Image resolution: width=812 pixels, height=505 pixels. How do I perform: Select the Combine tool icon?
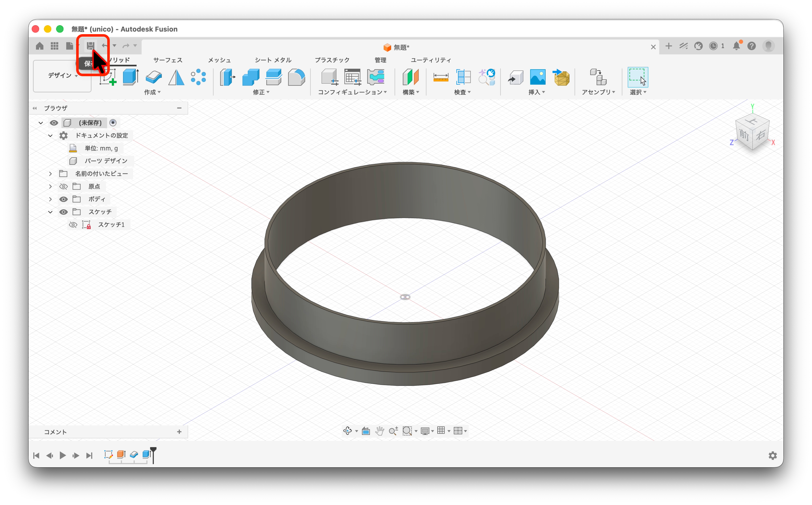click(x=251, y=77)
